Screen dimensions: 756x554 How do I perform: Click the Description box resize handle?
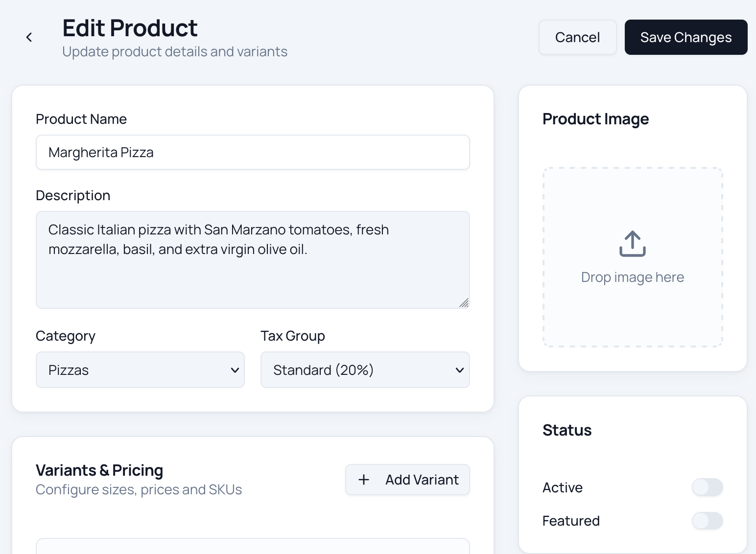click(x=464, y=303)
